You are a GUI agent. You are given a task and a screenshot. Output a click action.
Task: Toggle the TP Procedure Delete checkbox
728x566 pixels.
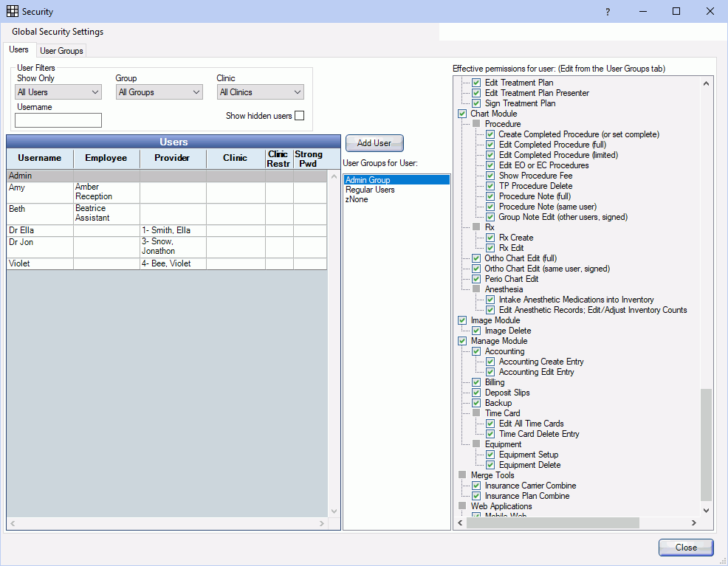[x=490, y=186]
